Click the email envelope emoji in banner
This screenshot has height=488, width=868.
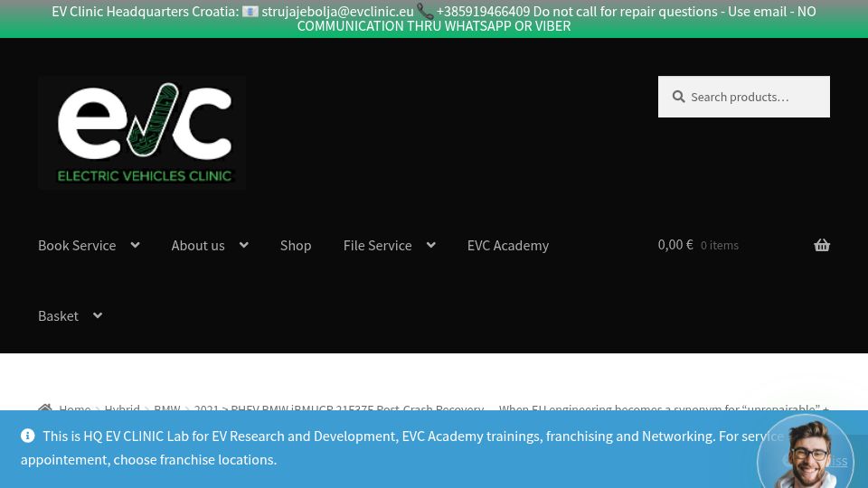250,11
